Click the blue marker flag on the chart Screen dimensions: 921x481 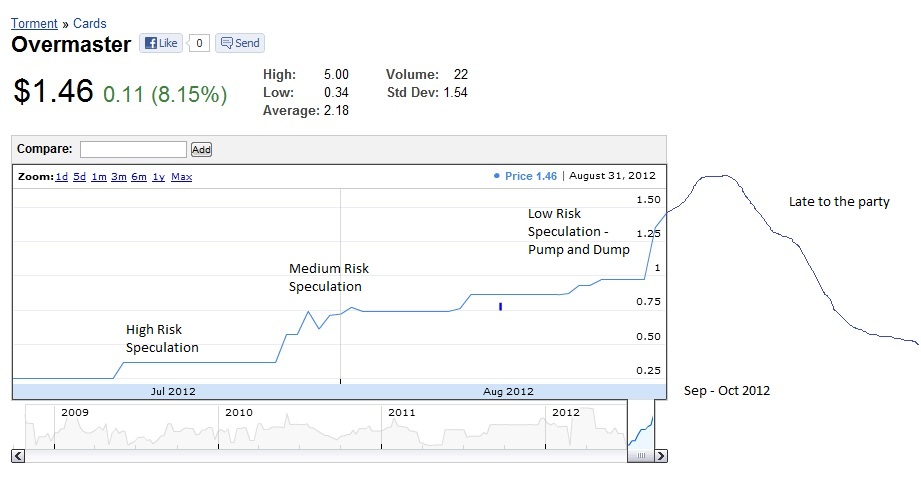tap(500, 306)
